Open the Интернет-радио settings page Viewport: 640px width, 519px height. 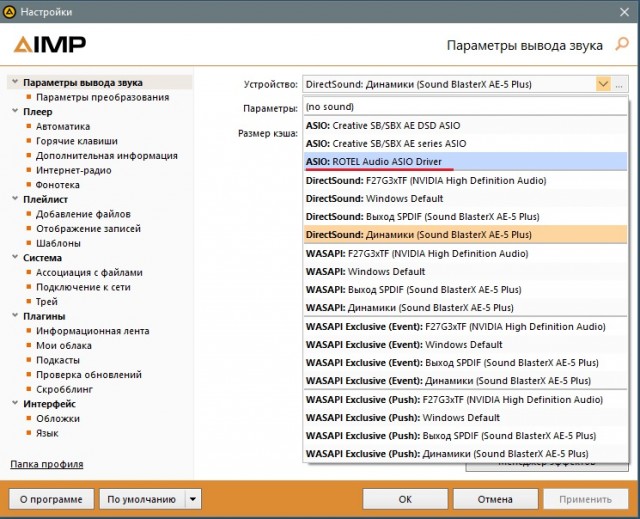73,170
